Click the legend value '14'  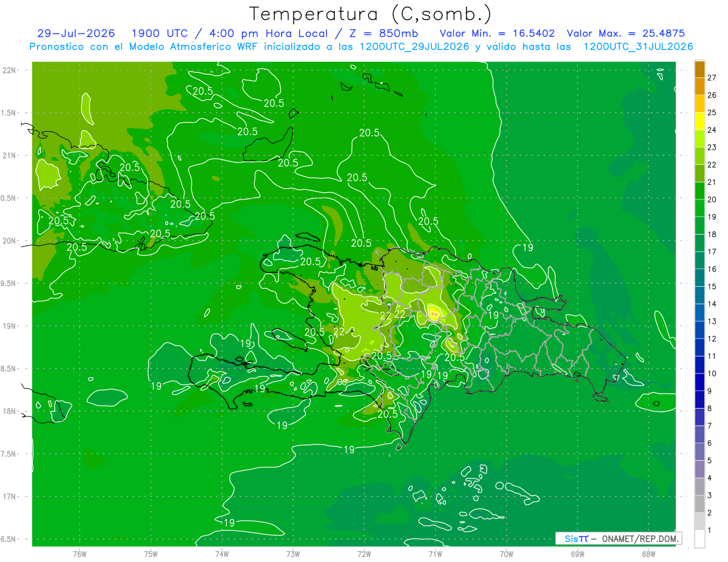coord(712,304)
